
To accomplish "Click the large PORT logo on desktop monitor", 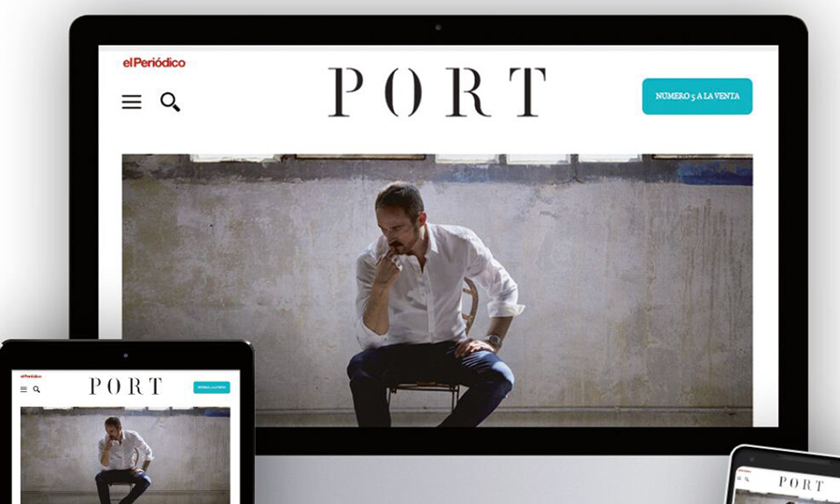I will (437, 92).
